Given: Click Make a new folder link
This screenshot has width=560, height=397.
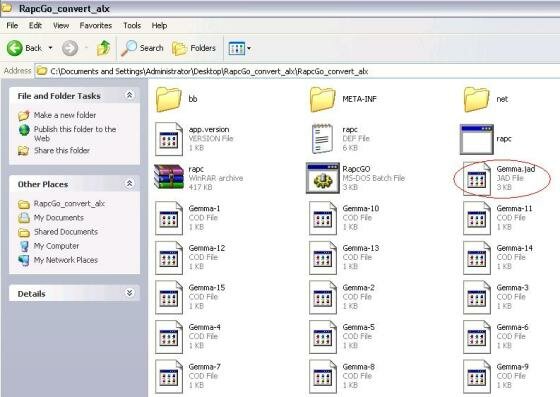Looking at the screenshot, I should pos(65,115).
